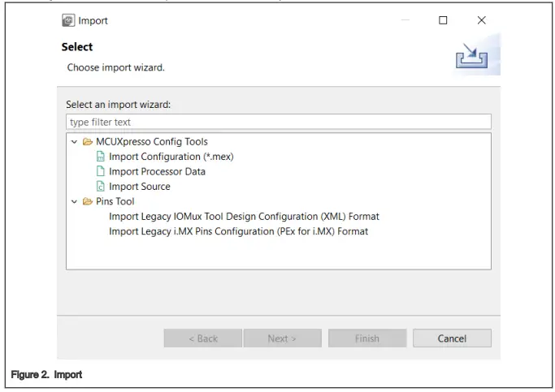This screenshot has height=392, width=555.
Task: Collapse the MCUXpresso Config Tools node
Action: (x=74, y=142)
